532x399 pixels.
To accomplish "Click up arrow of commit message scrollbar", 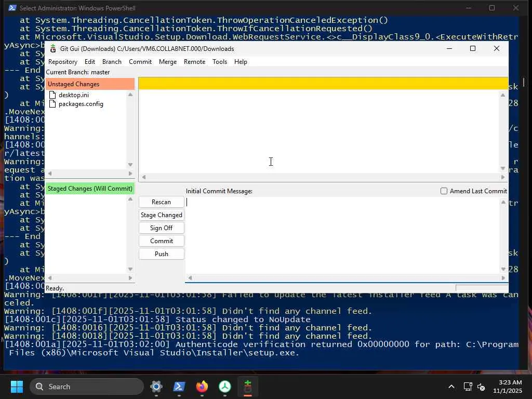I will click(503, 202).
